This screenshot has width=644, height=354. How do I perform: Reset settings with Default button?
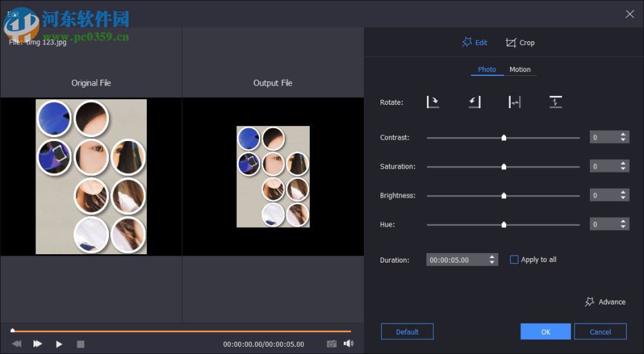[407, 331]
